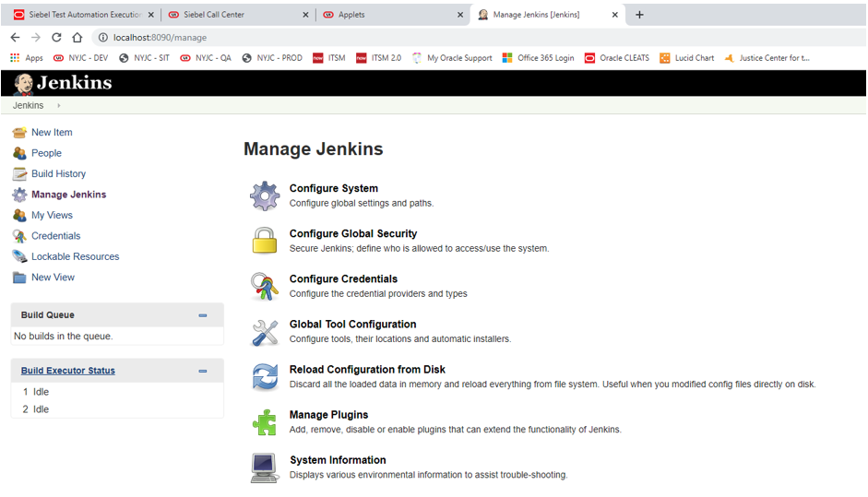Open Configure Credentials page
The height and width of the screenshot is (497, 868).
[343, 279]
